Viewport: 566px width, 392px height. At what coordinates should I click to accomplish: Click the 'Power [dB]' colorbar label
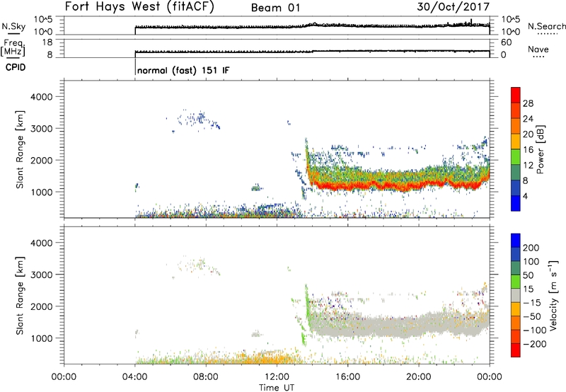coord(540,149)
